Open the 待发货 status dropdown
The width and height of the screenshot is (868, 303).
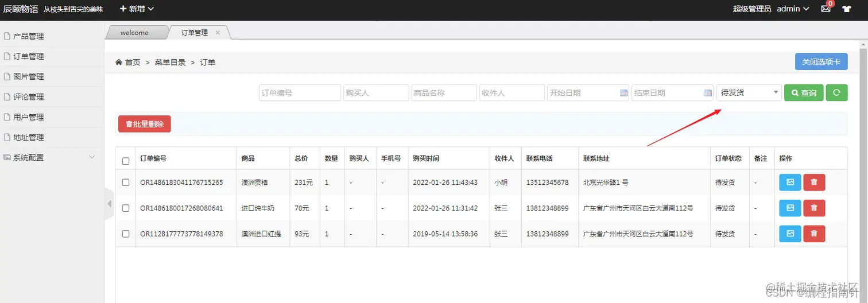(749, 92)
